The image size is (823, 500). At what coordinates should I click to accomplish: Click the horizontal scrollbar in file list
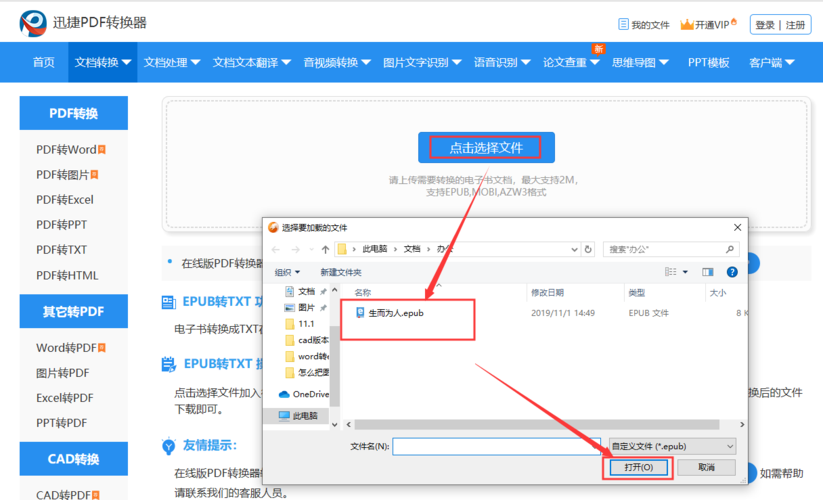click(x=536, y=424)
